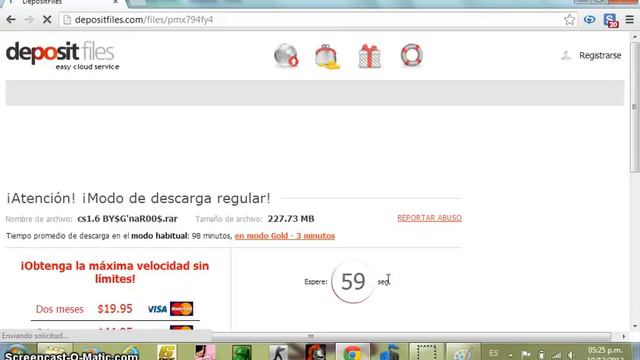Select the Dos meses $19.95 plan

[x=115, y=309]
